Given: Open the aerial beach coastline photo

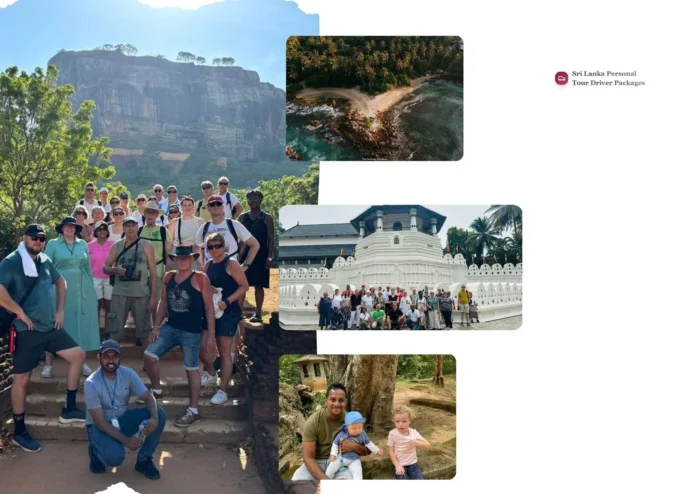Looking at the screenshot, I should (x=374, y=98).
